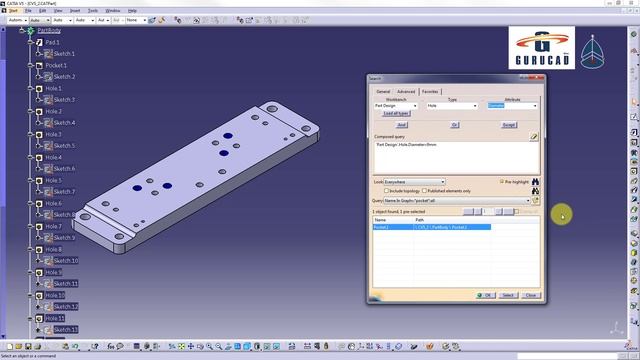Enable the Published elements only checkbox

point(424,191)
